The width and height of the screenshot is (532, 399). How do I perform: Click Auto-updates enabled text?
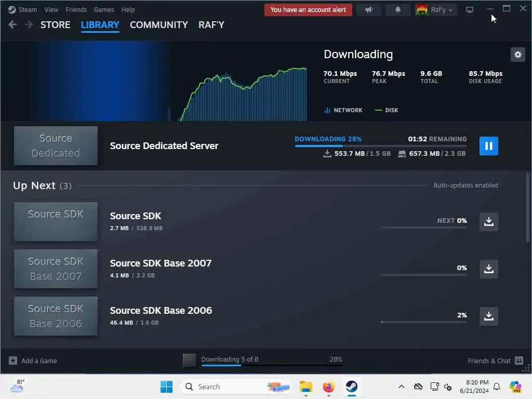(x=465, y=185)
